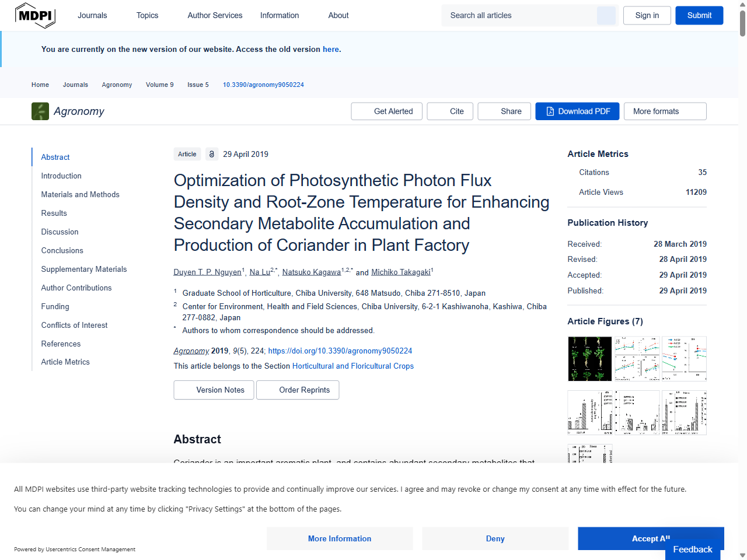
Task: Open the first article figure thumbnail of plants
Action: point(590,359)
